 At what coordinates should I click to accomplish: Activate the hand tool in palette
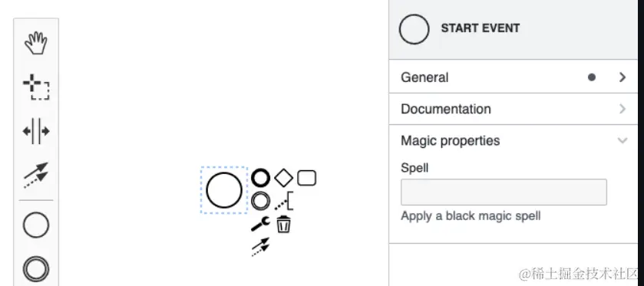point(36,44)
